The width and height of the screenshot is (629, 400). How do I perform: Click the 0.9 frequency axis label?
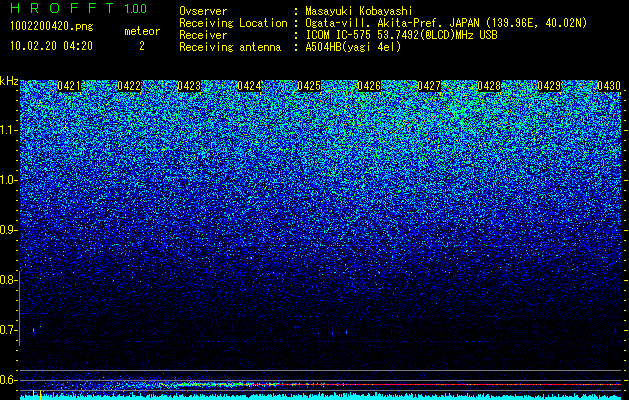[8, 230]
